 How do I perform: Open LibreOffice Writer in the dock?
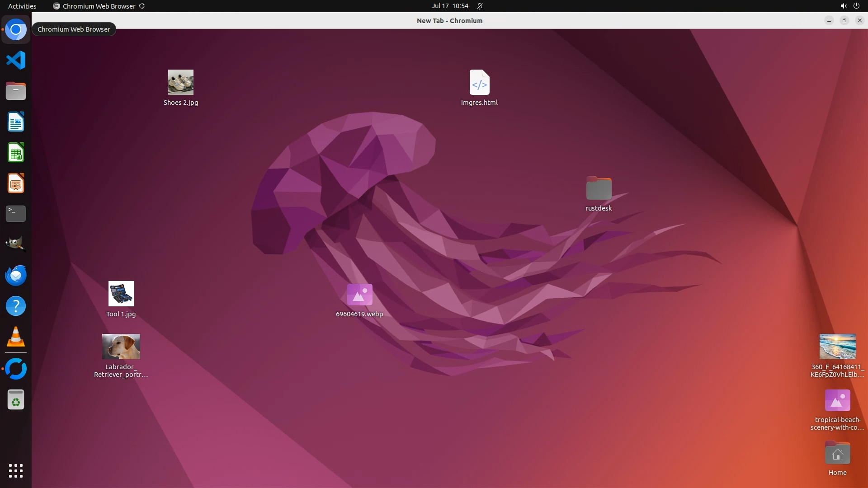tap(16, 122)
